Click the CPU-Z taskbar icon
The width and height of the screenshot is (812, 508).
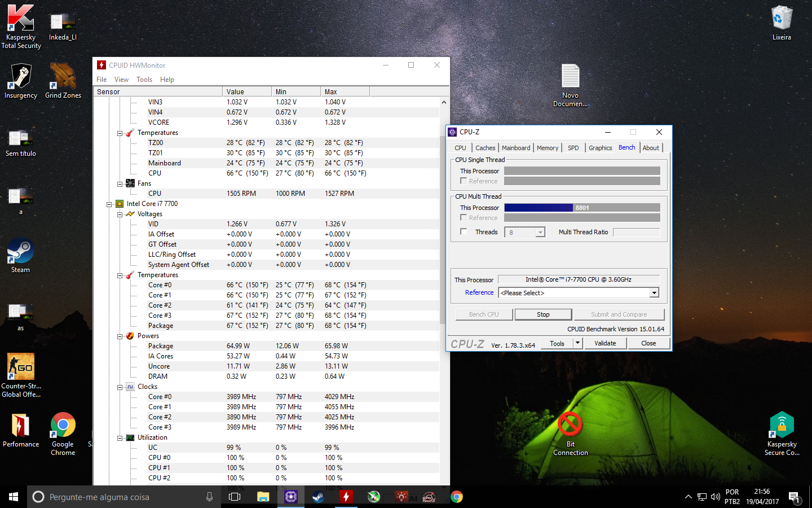291,497
